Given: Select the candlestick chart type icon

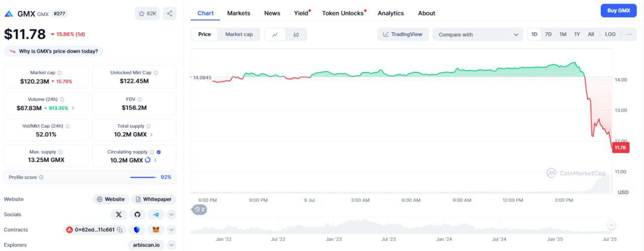Looking at the screenshot, I should [296, 34].
